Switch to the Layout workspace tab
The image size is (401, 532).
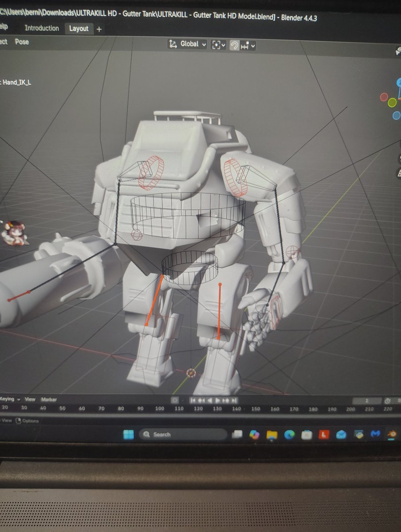coord(79,28)
